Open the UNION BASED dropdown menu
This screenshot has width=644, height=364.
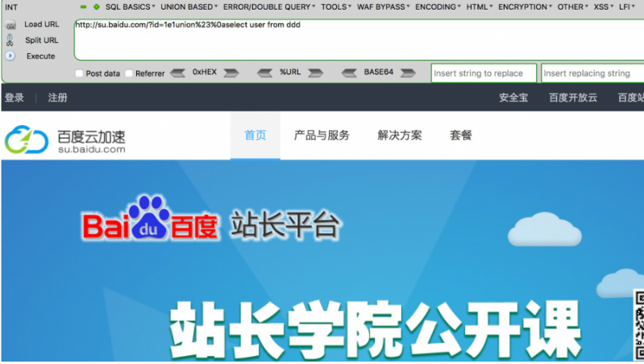189,7
